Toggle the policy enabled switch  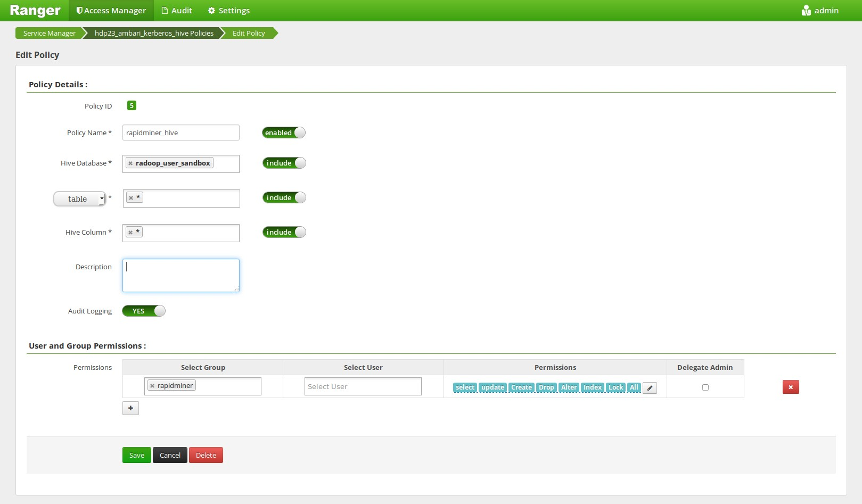click(x=284, y=133)
